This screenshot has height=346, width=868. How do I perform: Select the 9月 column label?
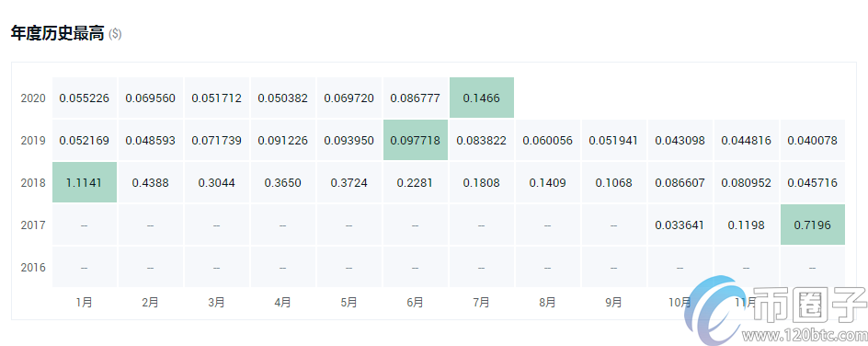click(614, 302)
